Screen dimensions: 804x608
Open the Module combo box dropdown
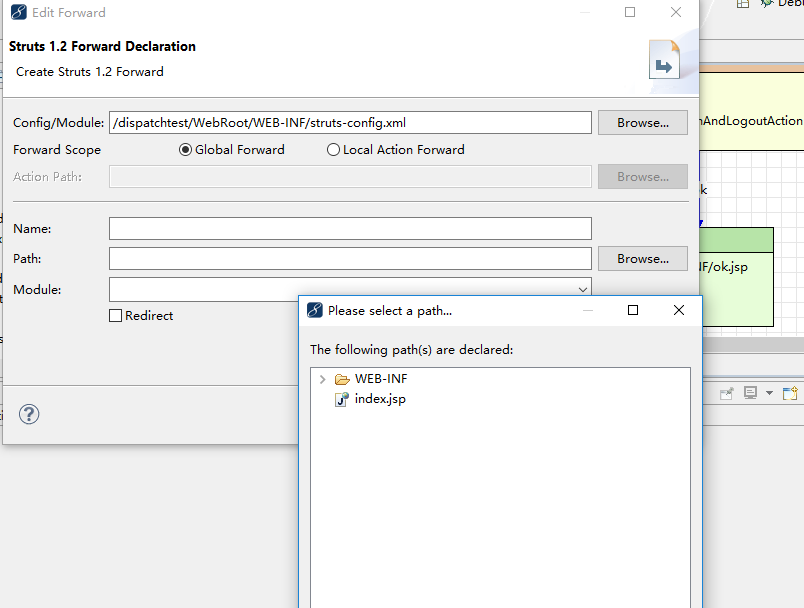pyautogui.click(x=582, y=290)
